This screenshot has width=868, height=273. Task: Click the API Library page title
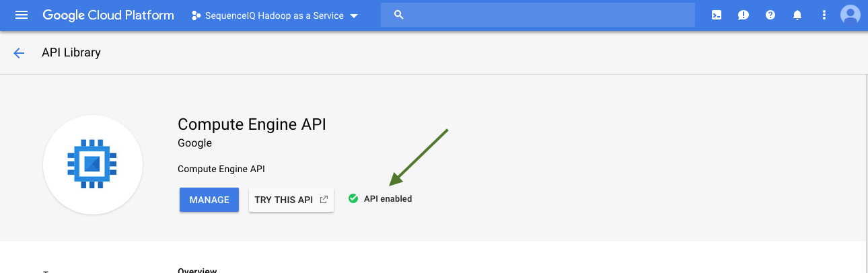tap(71, 52)
